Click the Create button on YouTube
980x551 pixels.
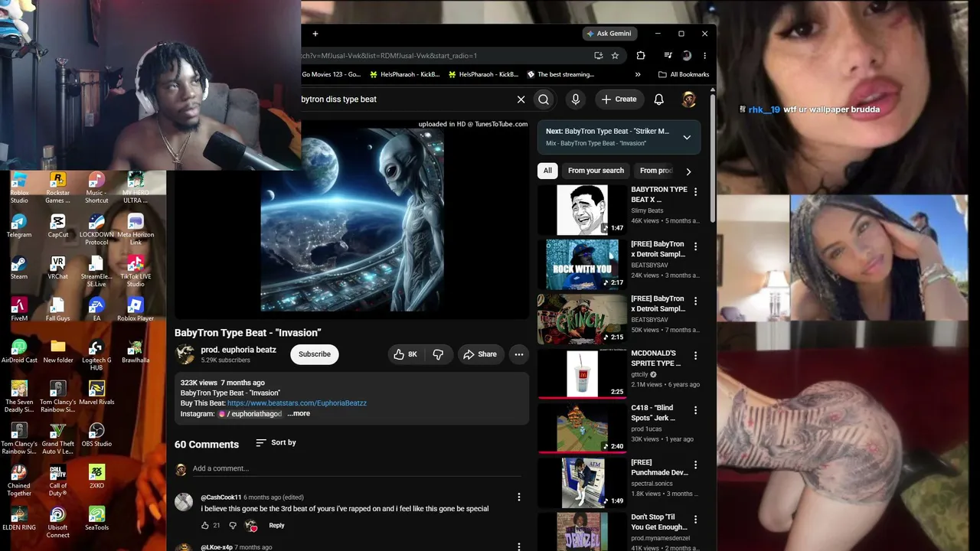(x=619, y=99)
